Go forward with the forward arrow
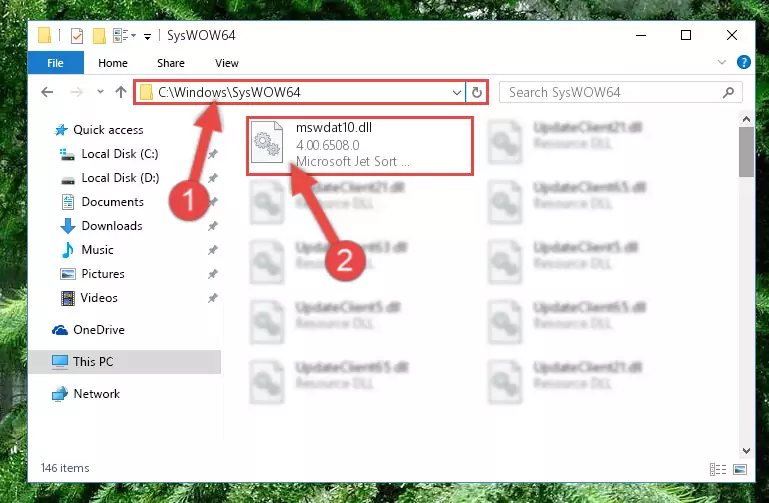769x503 pixels. click(x=76, y=92)
